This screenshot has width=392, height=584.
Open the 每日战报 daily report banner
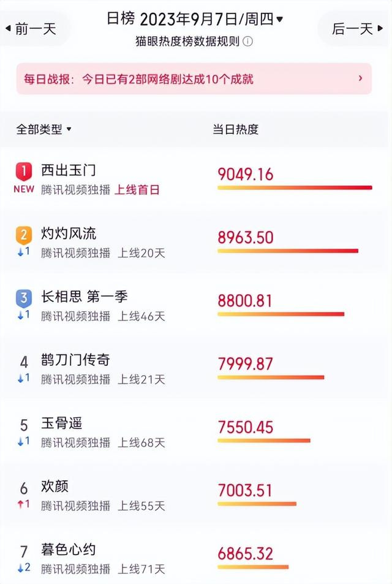click(194, 78)
